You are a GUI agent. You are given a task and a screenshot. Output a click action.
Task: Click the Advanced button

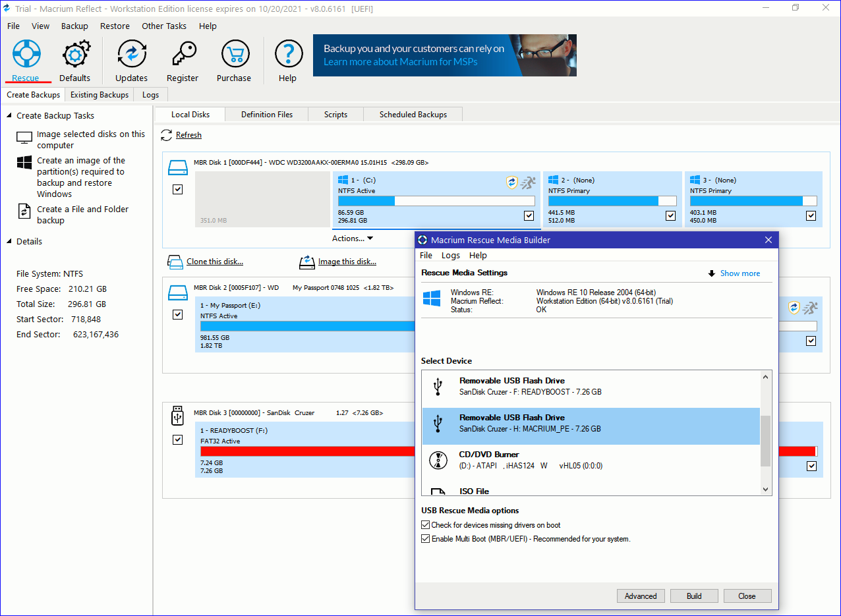(641, 596)
